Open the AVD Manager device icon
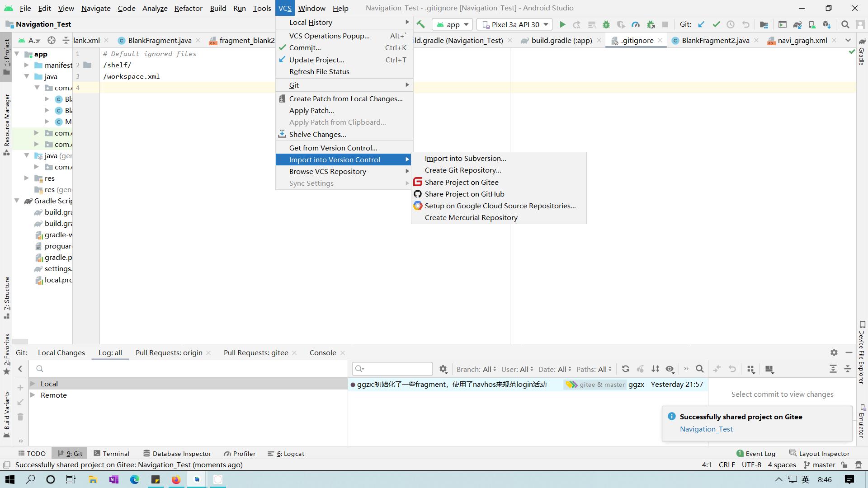This screenshot has width=868, height=488. 812,24
